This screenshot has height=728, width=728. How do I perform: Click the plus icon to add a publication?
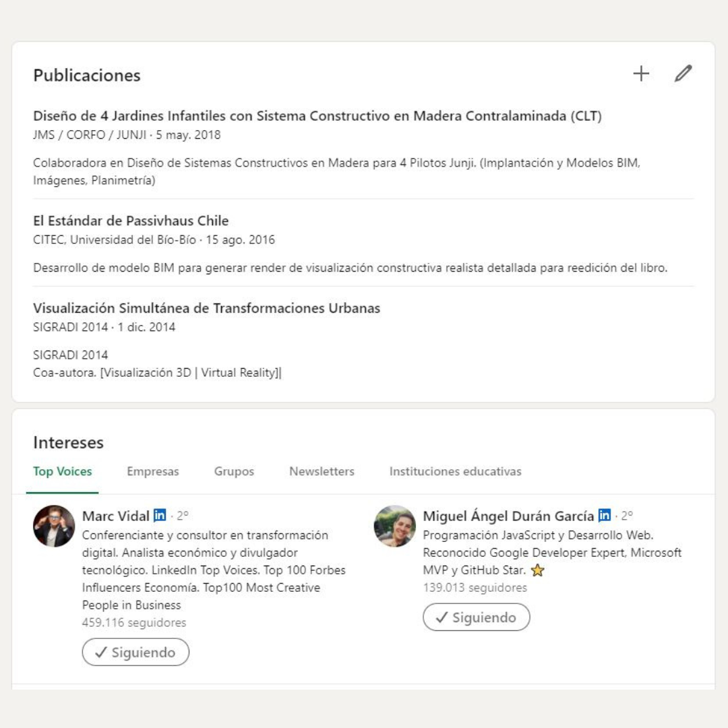tap(641, 74)
